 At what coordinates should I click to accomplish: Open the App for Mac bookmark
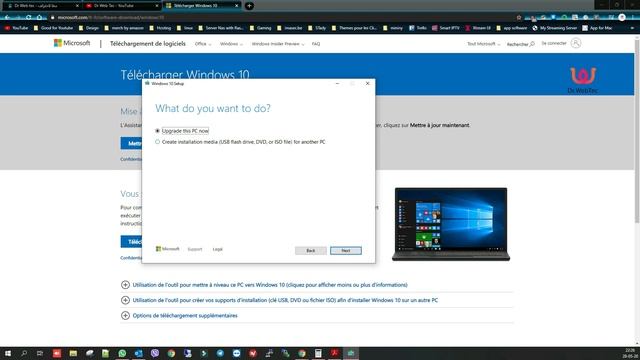[597, 28]
